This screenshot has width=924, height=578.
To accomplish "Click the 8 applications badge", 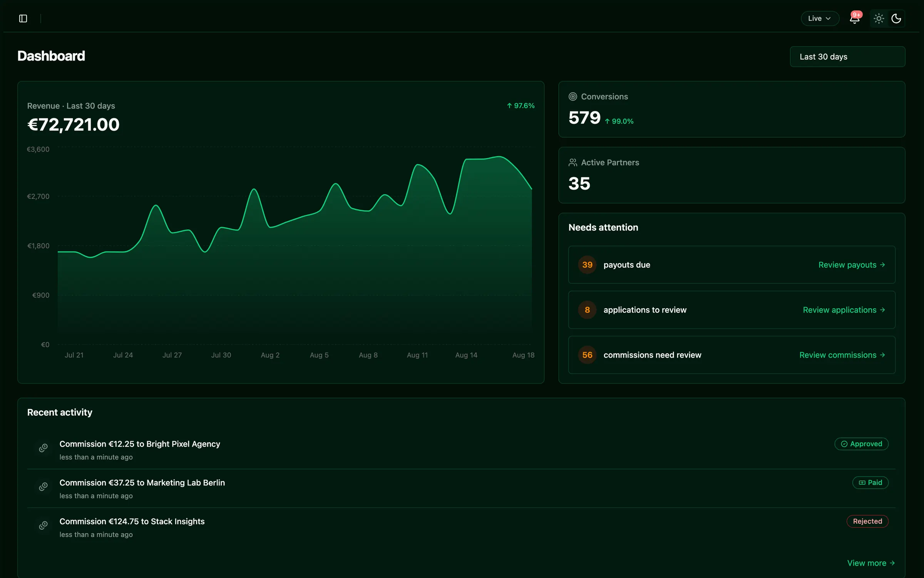I will click(587, 310).
